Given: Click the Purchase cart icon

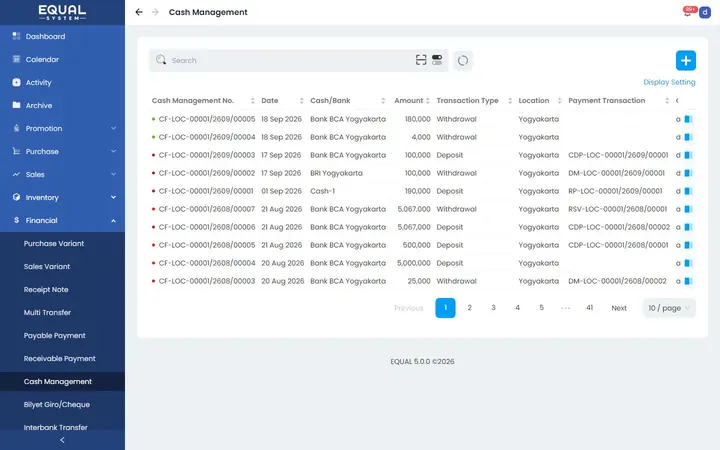Looking at the screenshot, I should coord(17,151).
